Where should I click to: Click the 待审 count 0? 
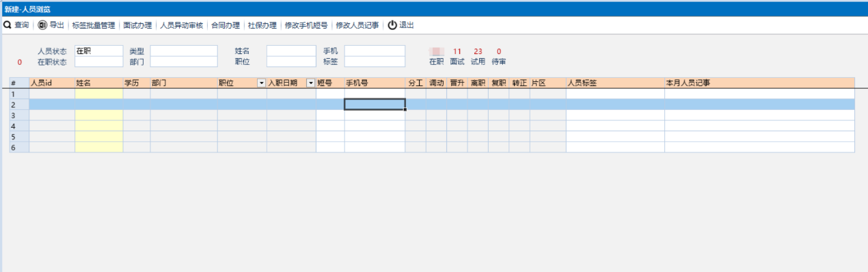(499, 51)
